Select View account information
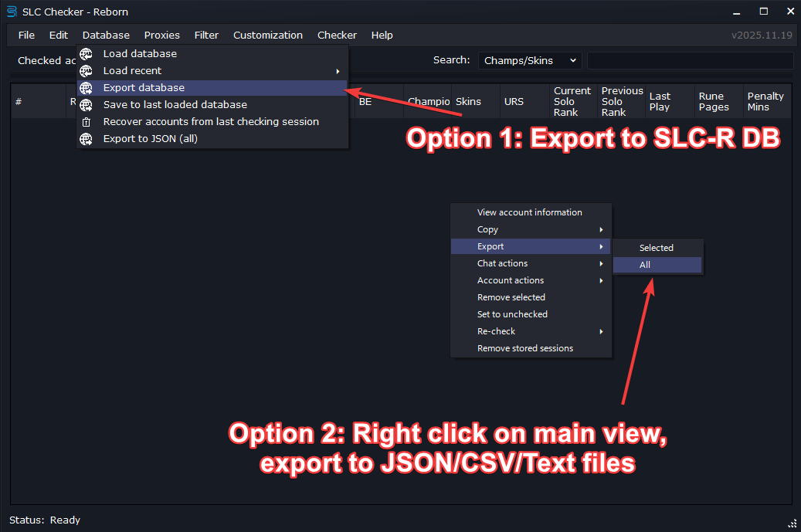This screenshot has height=532, width=801. pyautogui.click(x=530, y=212)
